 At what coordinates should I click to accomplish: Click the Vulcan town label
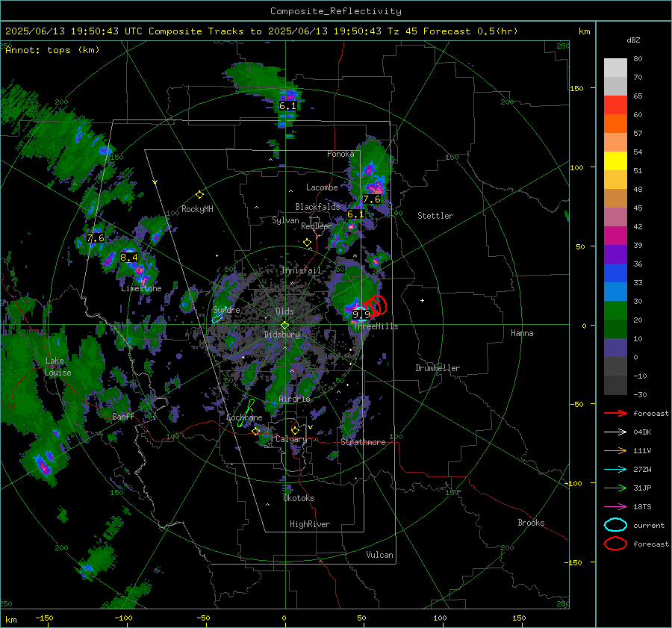(379, 555)
